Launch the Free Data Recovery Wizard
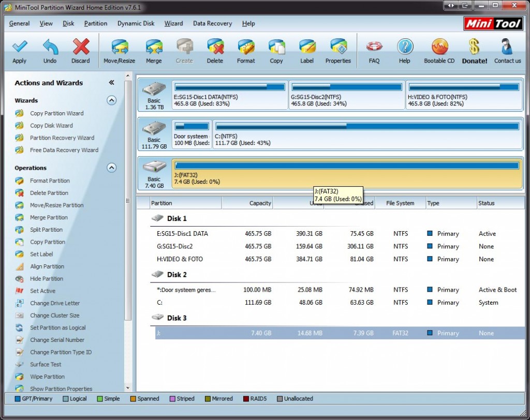The width and height of the screenshot is (530, 420). point(64,150)
